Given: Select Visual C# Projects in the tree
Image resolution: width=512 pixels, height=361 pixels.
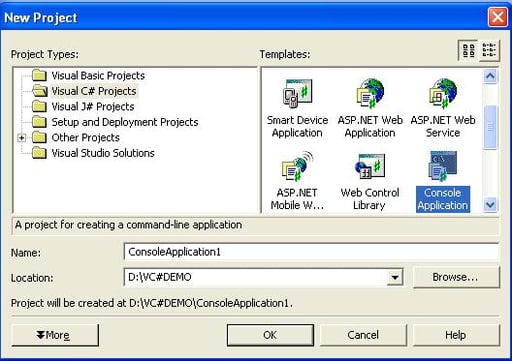Looking at the screenshot, I should (94, 91).
